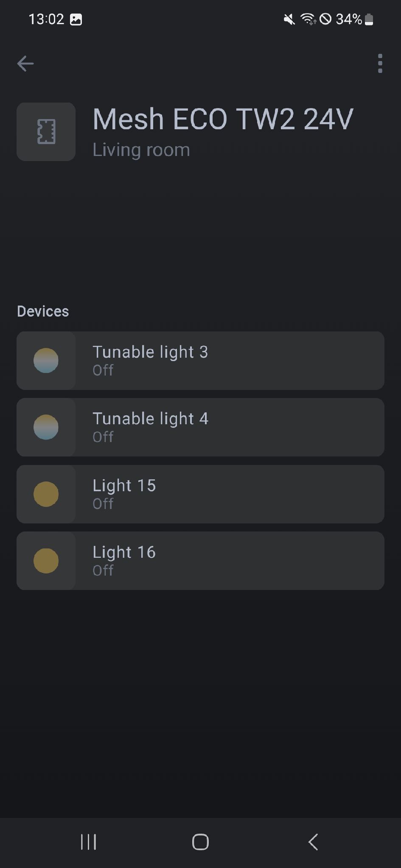Tap the muted sound status icon
The width and height of the screenshot is (401, 868).
click(x=289, y=19)
